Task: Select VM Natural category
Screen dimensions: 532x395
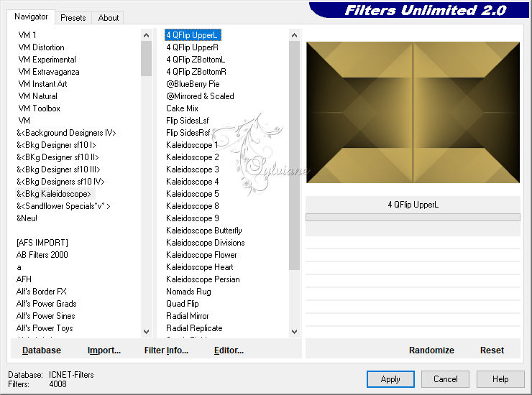Action: pyautogui.click(x=37, y=96)
